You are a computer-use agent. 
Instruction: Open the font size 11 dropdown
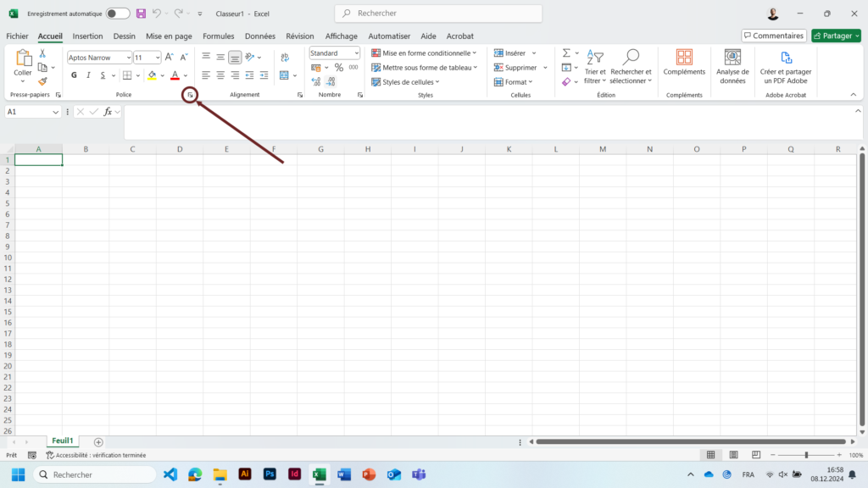(x=157, y=58)
